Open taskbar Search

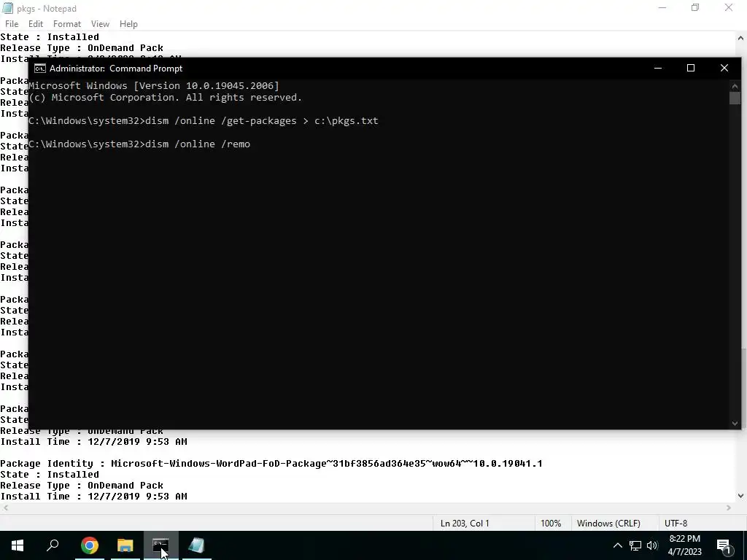pos(53,545)
